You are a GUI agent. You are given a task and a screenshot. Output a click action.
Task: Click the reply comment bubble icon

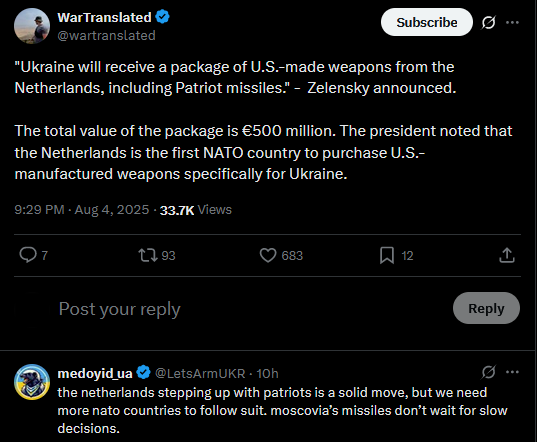coord(28,255)
